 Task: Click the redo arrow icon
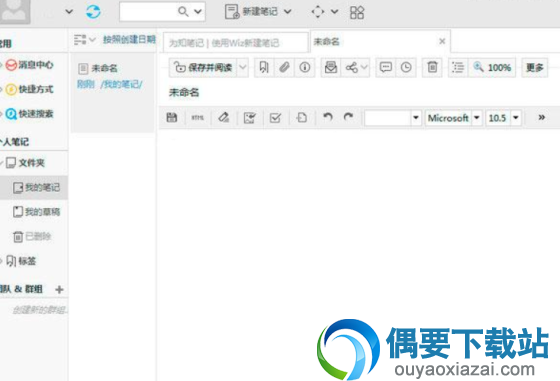click(x=348, y=117)
